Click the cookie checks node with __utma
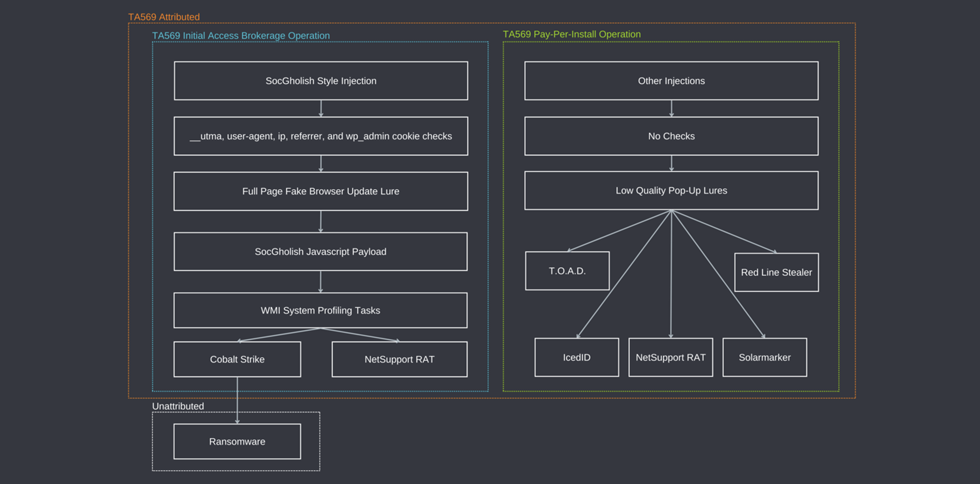980x484 pixels. [321, 136]
